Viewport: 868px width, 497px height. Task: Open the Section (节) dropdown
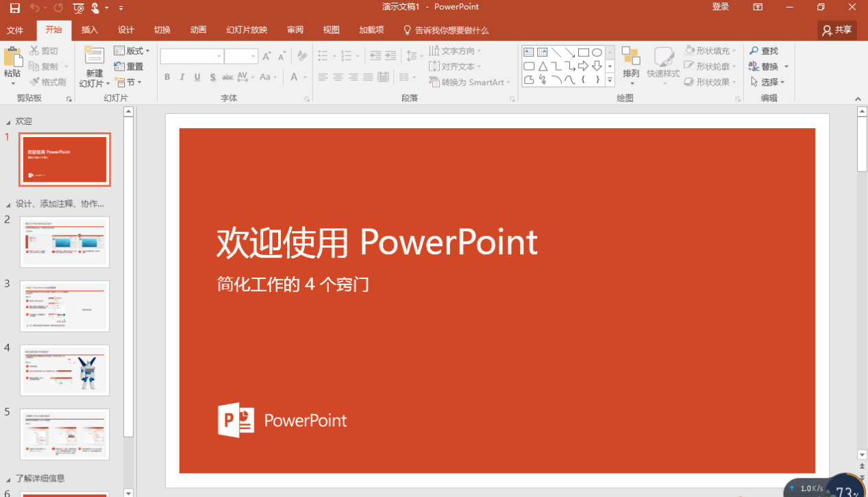pos(128,82)
